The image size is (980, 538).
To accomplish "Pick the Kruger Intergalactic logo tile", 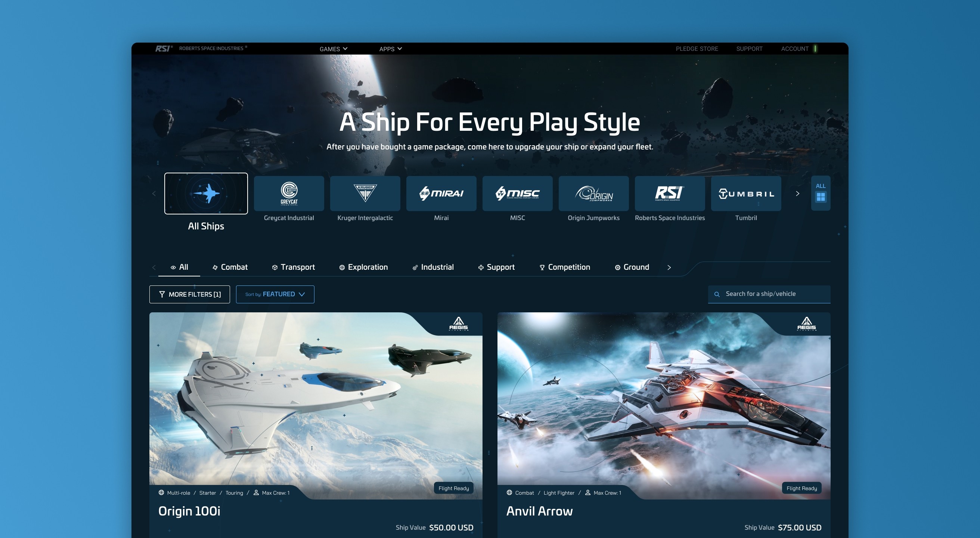I will [365, 193].
